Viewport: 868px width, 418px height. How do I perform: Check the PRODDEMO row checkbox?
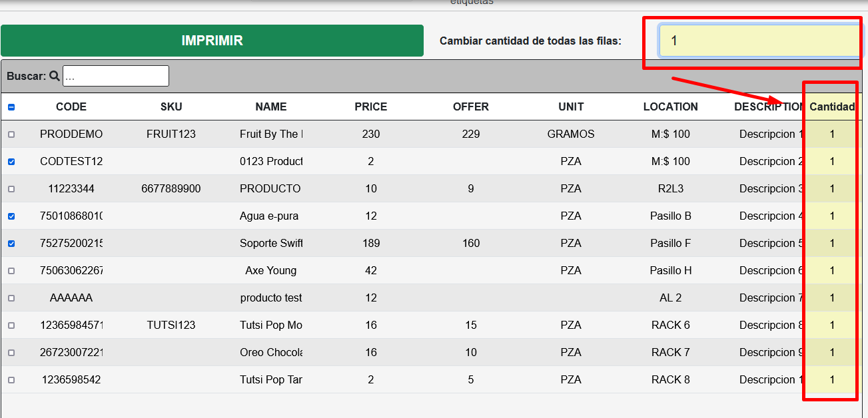point(11,134)
